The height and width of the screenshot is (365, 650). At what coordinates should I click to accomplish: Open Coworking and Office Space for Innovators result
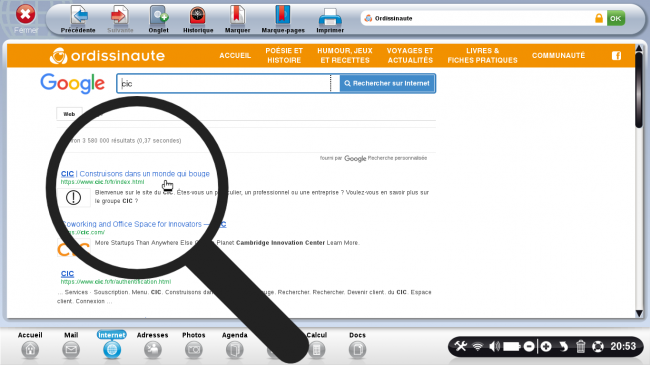143,224
